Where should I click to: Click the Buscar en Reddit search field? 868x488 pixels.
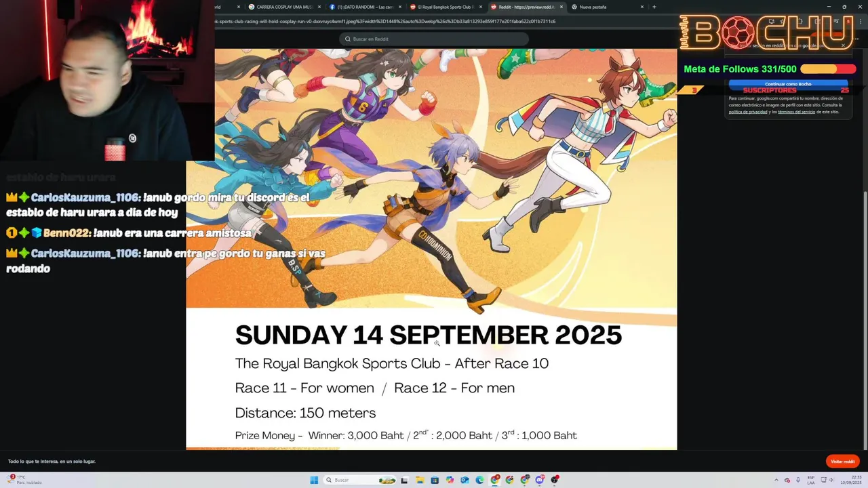[434, 39]
